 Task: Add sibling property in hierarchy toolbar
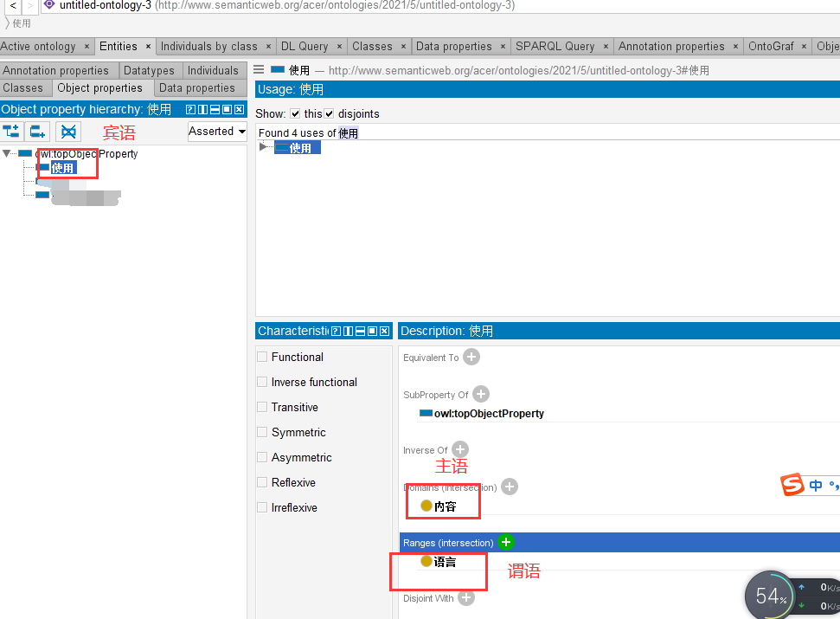pos(37,132)
